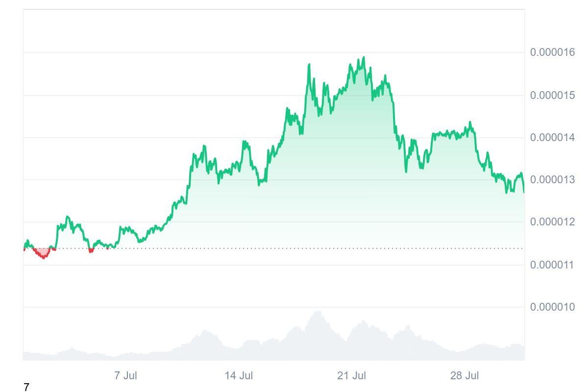Click the right end of the price line
This screenshot has width=588, height=392.
coord(524,192)
